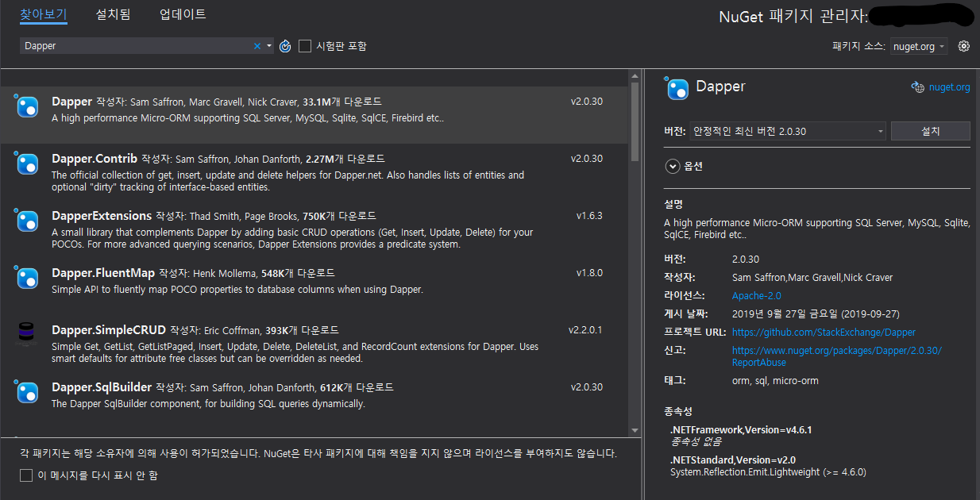The width and height of the screenshot is (980, 500).
Task: Click the DapperExtensions package icon
Action: point(27,221)
